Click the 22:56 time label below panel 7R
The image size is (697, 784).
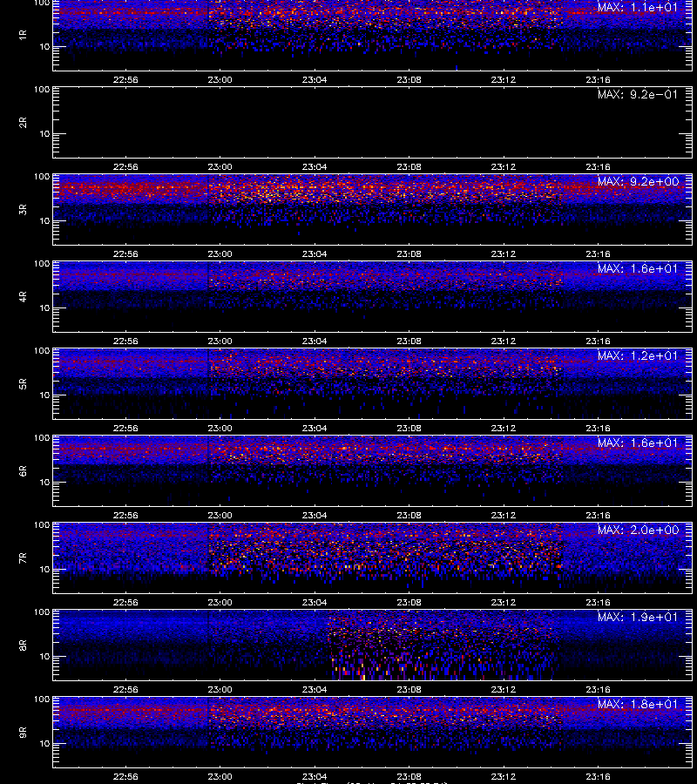125,603
